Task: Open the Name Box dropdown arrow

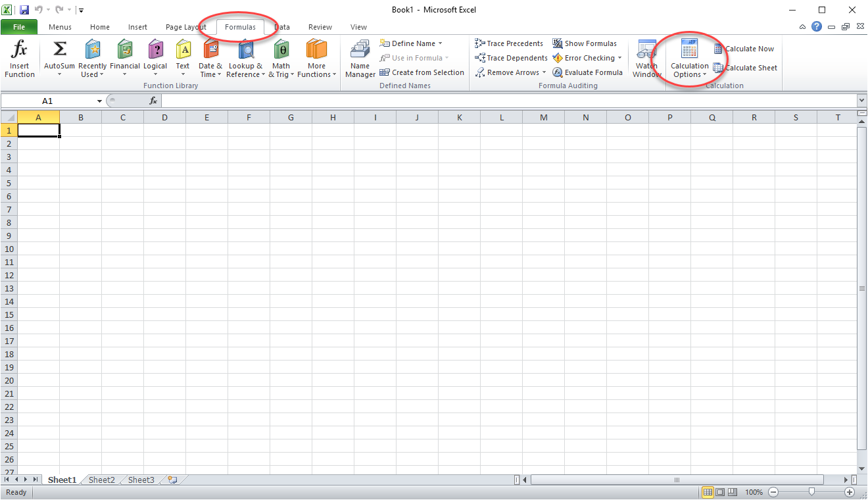Action: tap(100, 101)
